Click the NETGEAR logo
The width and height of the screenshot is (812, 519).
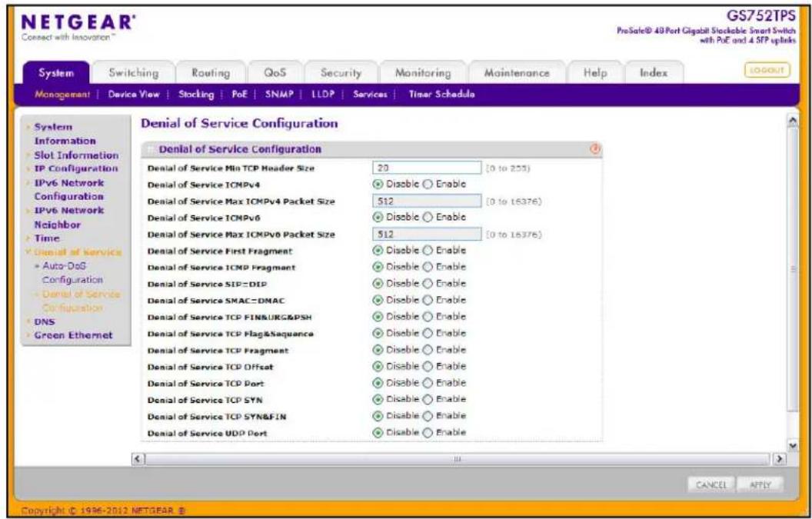click(x=78, y=23)
